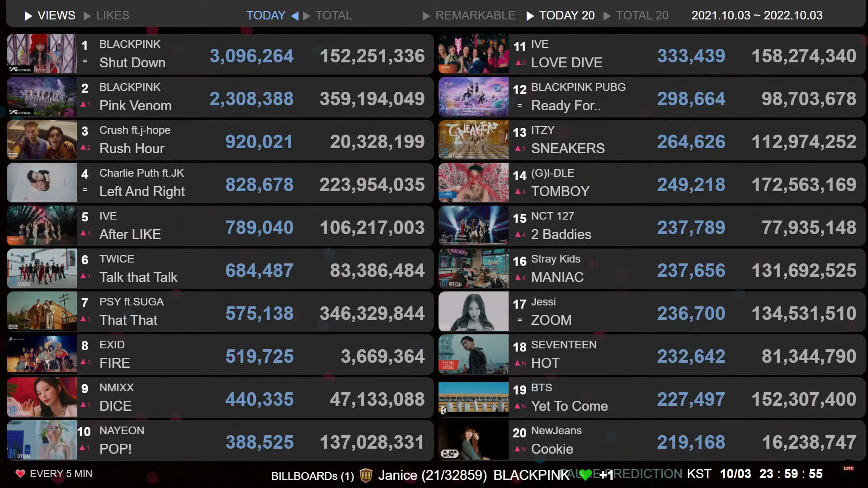Click the EVERY 5 MIN label
Screen dimensions: 868x488
(61, 474)
